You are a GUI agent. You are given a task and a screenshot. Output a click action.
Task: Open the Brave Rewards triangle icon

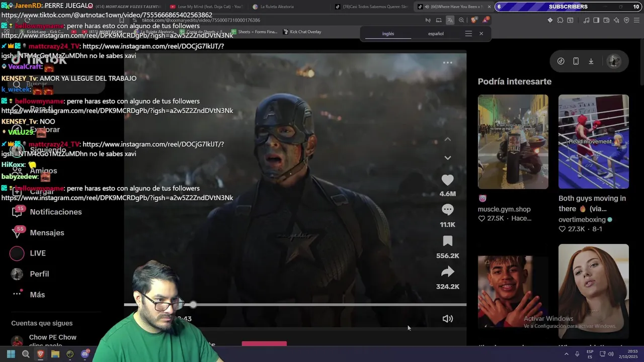coord(486,20)
